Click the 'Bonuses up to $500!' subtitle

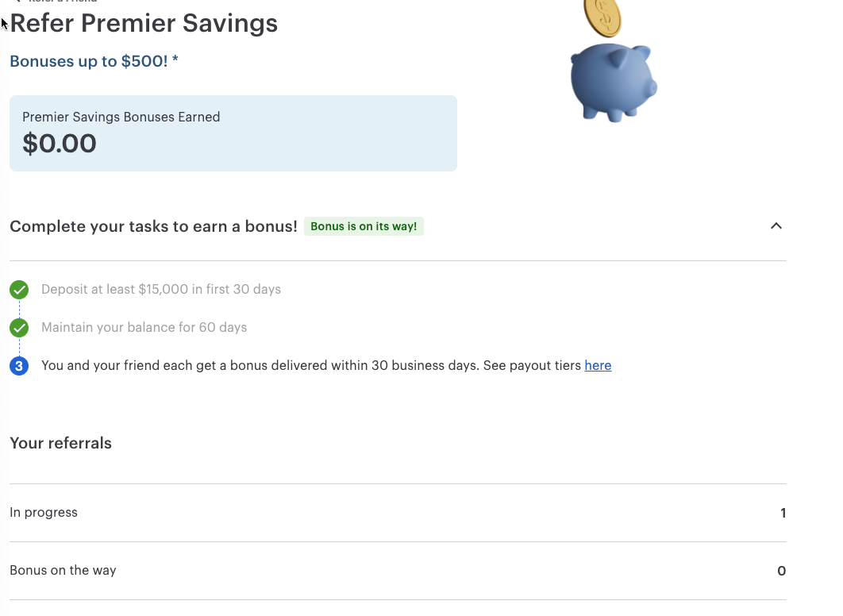[x=94, y=61]
